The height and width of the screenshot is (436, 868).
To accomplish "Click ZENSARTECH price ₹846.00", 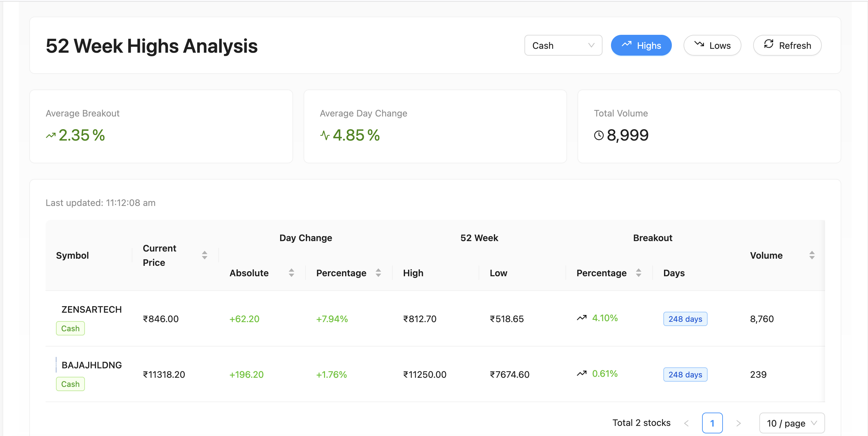I will [161, 319].
